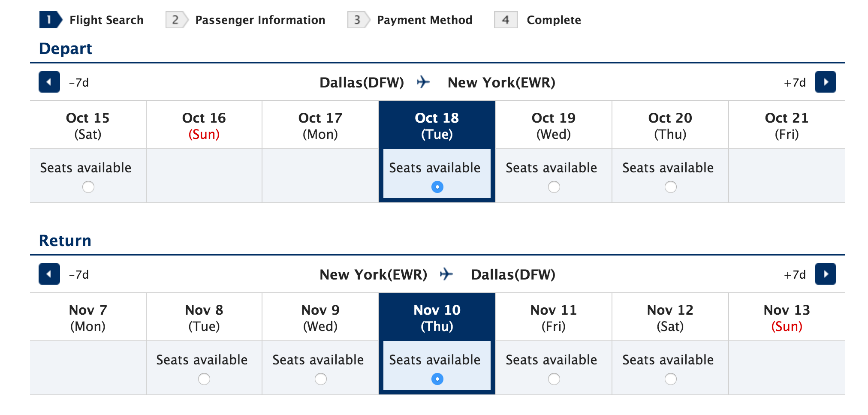
Task: Click the airplane icon on the Dallas to New York route
Action: (x=423, y=82)
